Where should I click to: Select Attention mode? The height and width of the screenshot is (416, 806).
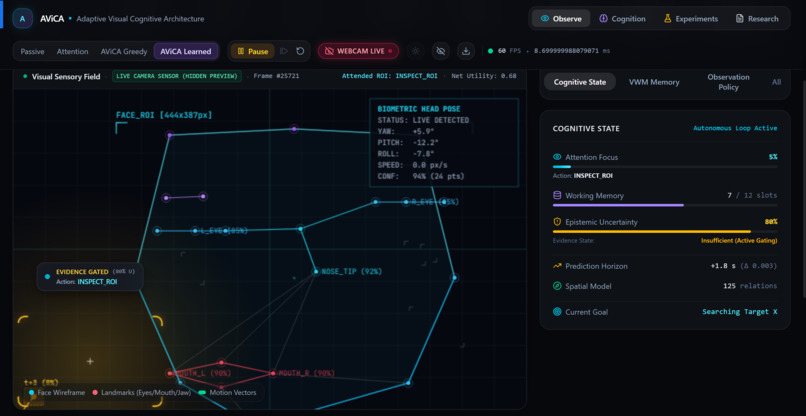[72, 51]
